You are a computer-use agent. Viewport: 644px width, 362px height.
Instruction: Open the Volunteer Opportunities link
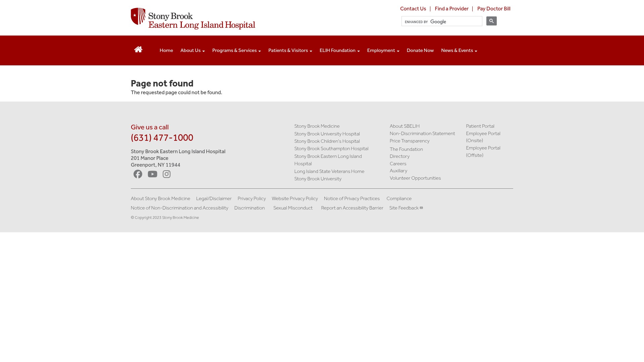[x=415, y=178]
